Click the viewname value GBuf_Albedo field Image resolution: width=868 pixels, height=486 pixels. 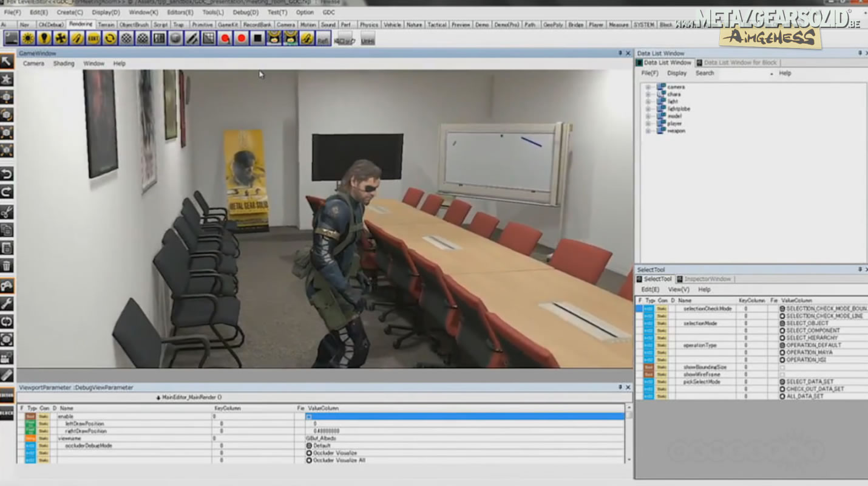point(464,438)
